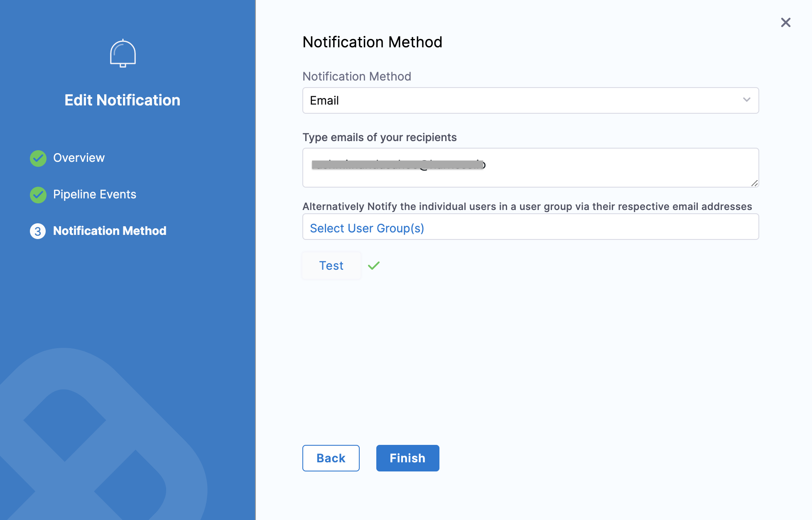This screenshot has width=812, height=520.
Task: Close the dialog with X icon
Action: pos(785,22)
